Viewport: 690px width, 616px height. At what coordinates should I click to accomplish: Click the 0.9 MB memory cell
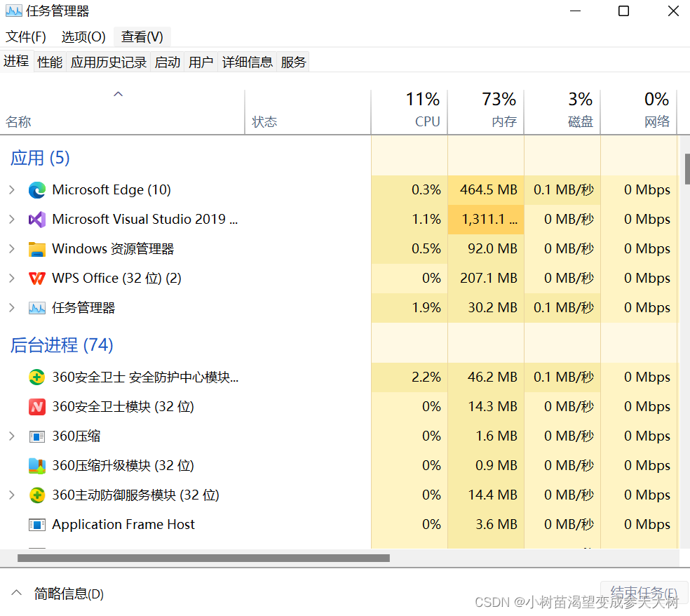(486, 466)
